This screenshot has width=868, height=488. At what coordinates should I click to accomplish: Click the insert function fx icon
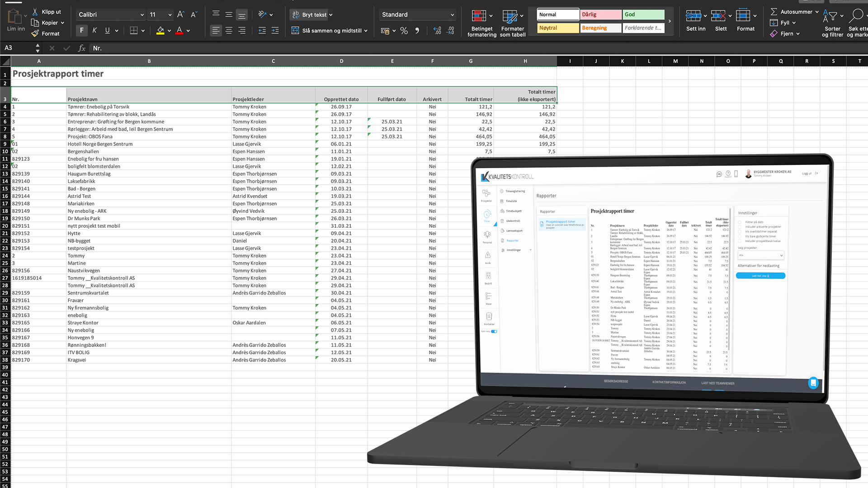coord(82,48)
